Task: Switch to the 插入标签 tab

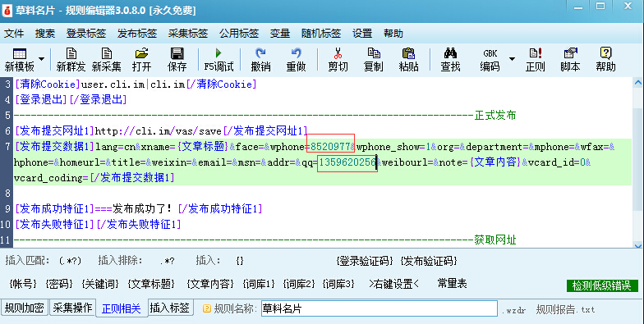Action: click(x=169, y=308)
